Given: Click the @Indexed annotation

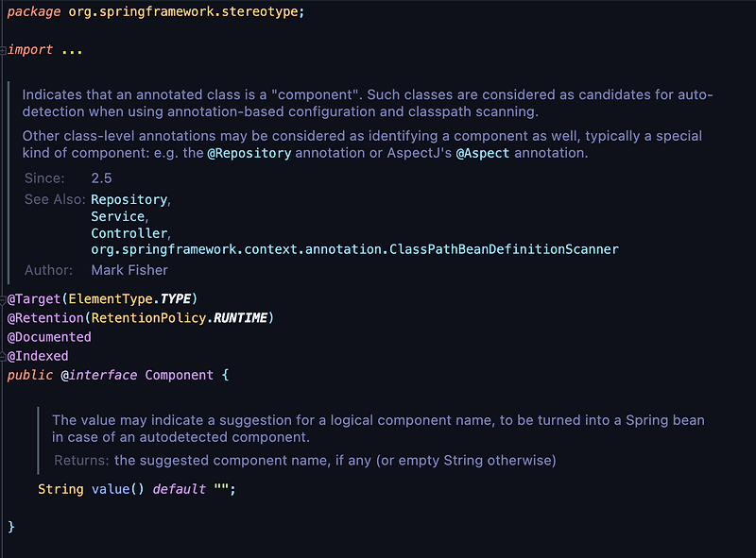Looking at the screenshot, I should pyautogui.click(x=37, y=355).
